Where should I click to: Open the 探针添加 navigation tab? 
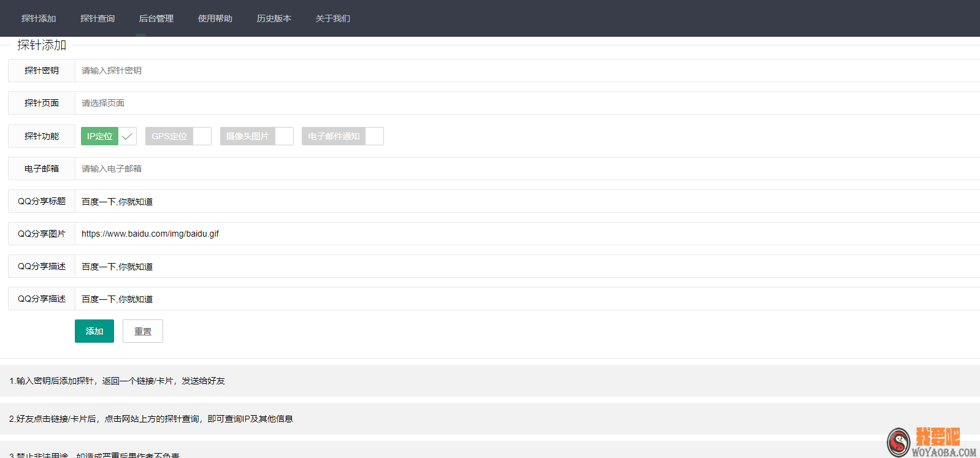(39, 18)
